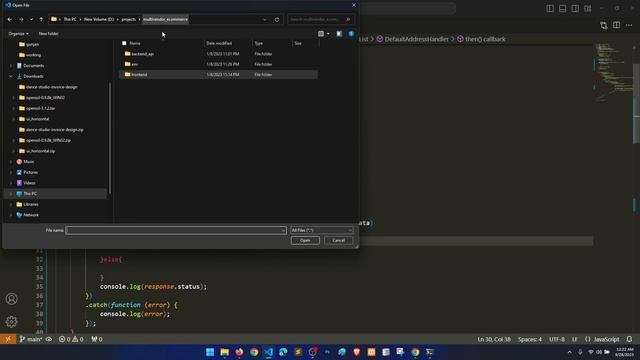Click 'Ln 30, Col 38' status entry
The image size is (640, 360).
click(494, 339)
